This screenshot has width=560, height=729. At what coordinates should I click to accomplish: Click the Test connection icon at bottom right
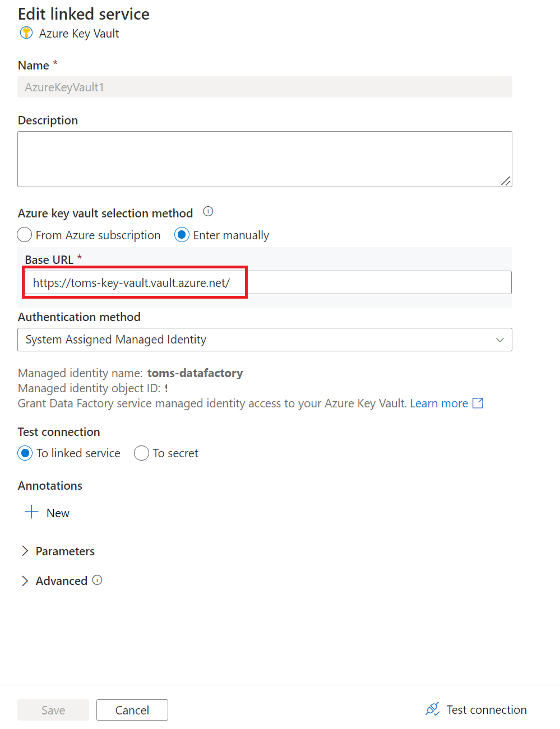tap(432, 709)
